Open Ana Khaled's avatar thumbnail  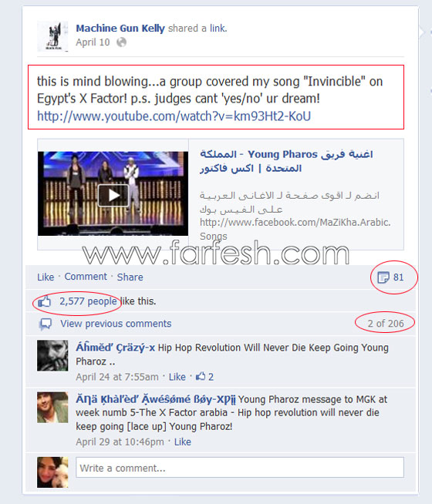point(52,407)
